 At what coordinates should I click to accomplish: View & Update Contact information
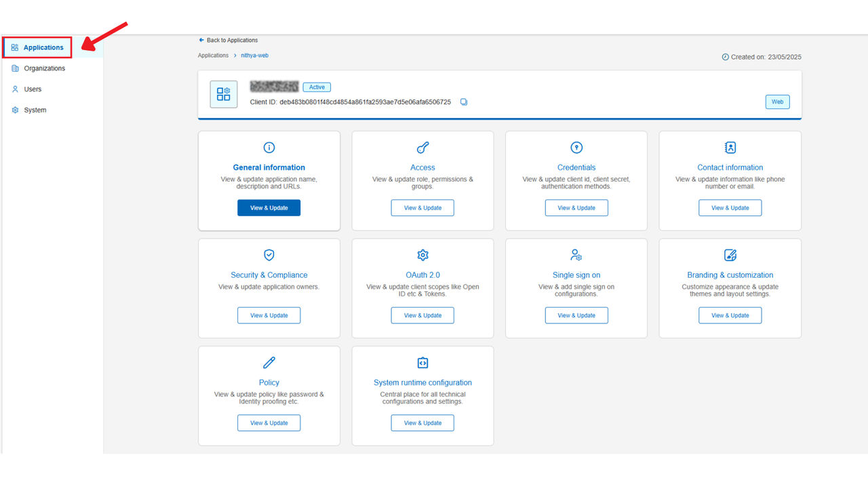pos(730,208)
